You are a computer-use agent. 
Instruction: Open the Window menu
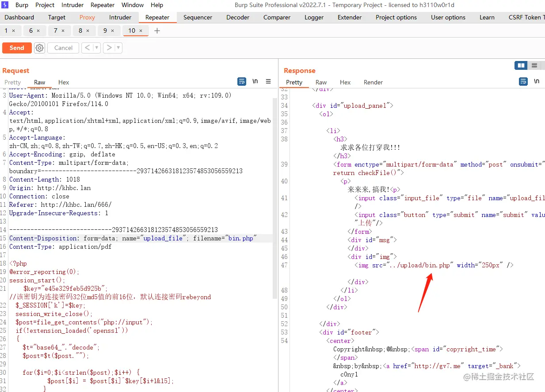coord(133,5)
